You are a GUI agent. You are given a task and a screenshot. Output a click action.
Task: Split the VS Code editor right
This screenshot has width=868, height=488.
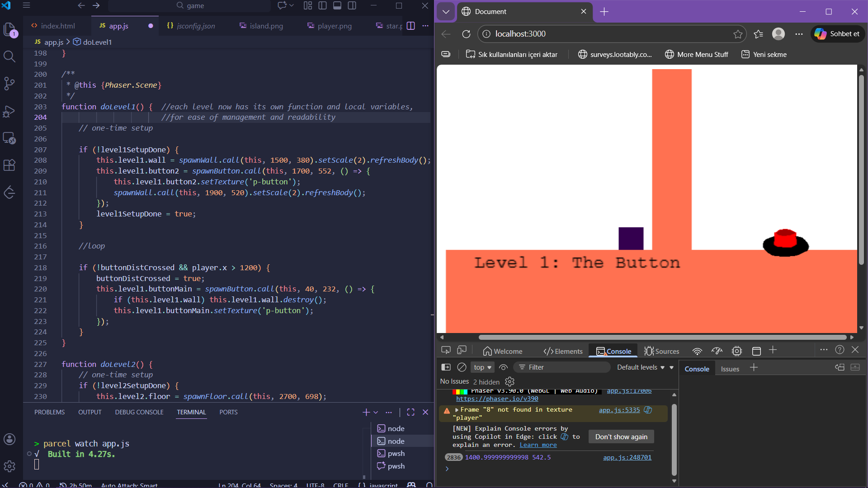(410, 26)
